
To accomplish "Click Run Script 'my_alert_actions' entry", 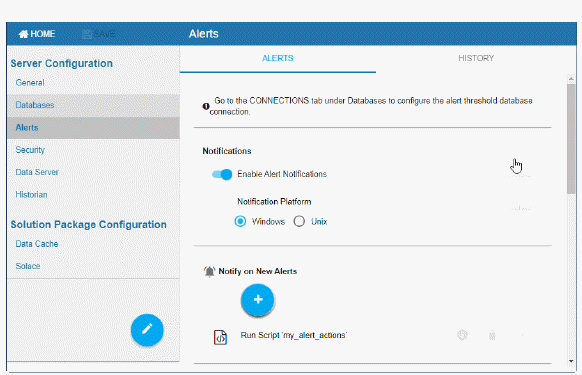I will (294, 335).
